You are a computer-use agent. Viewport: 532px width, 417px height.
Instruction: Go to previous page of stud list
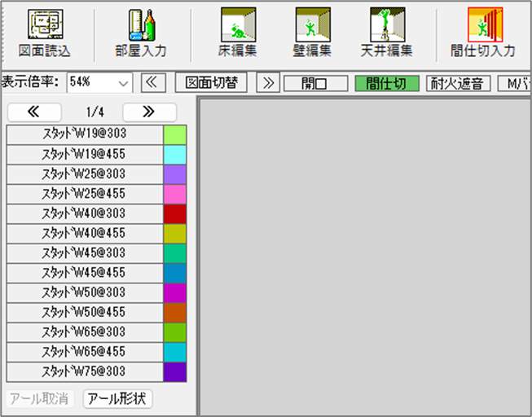pyautogui.click(x=33, y=112)
